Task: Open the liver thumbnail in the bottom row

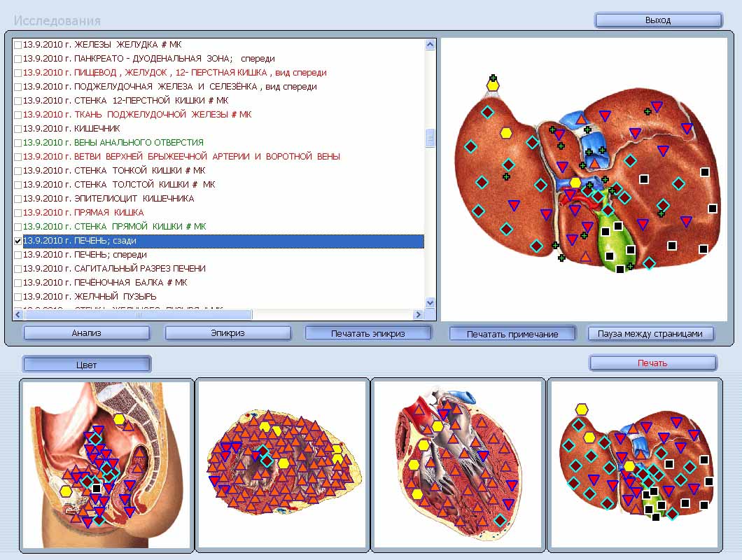Action: click(634, 464)
